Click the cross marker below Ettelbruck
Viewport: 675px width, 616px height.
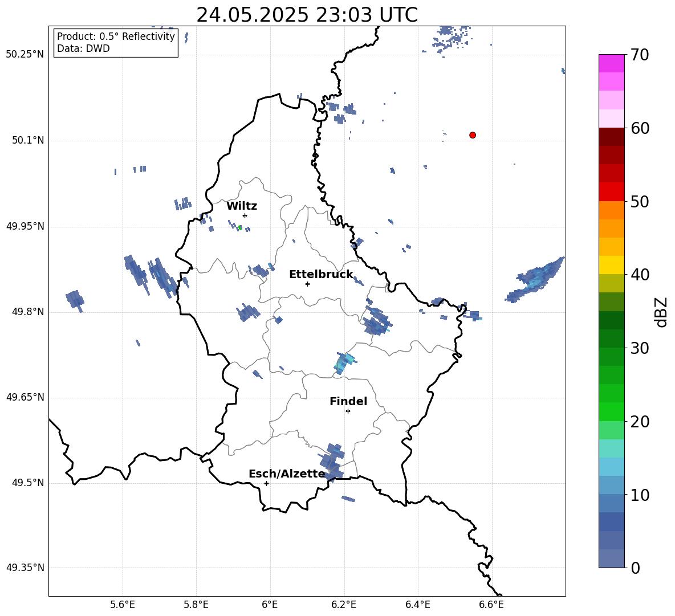(x=307, y=284)
